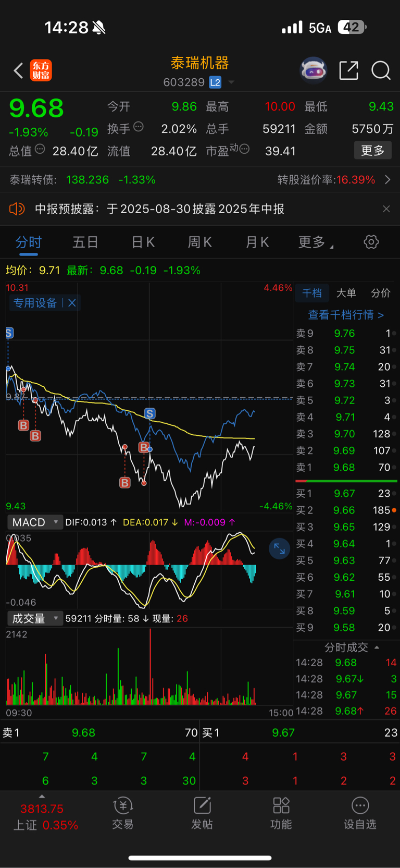
Task: Expand the 上证 index bar arrow
Action: click(x=42, y=797)
